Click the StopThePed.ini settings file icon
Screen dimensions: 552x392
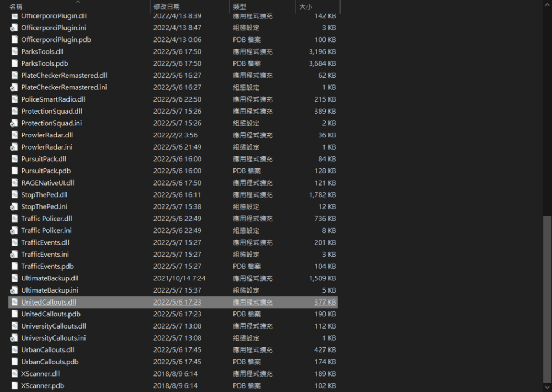pos(14,206)
